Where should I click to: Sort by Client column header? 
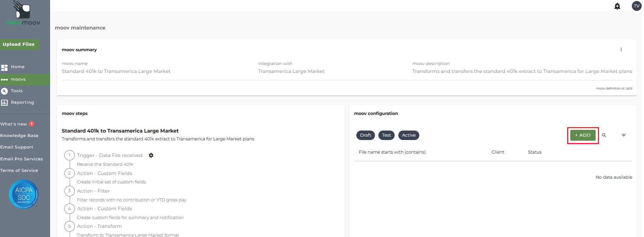point(498,152)
